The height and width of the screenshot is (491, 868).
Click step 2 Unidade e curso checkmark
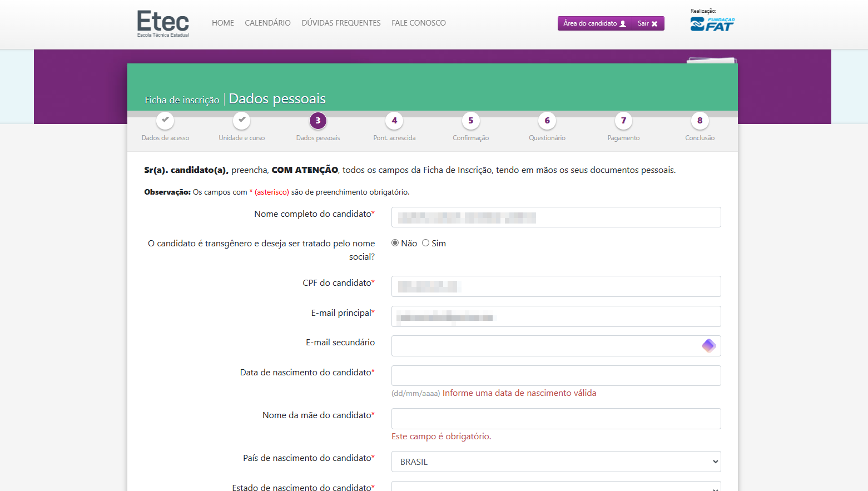point(241,120)
